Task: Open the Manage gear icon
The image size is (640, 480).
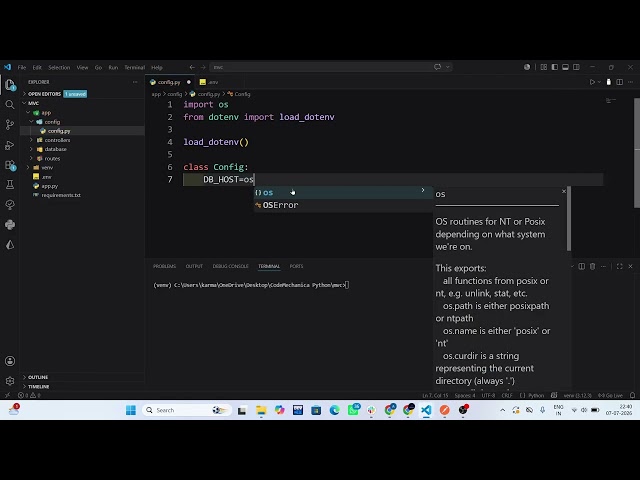Action: coord(10,381)
